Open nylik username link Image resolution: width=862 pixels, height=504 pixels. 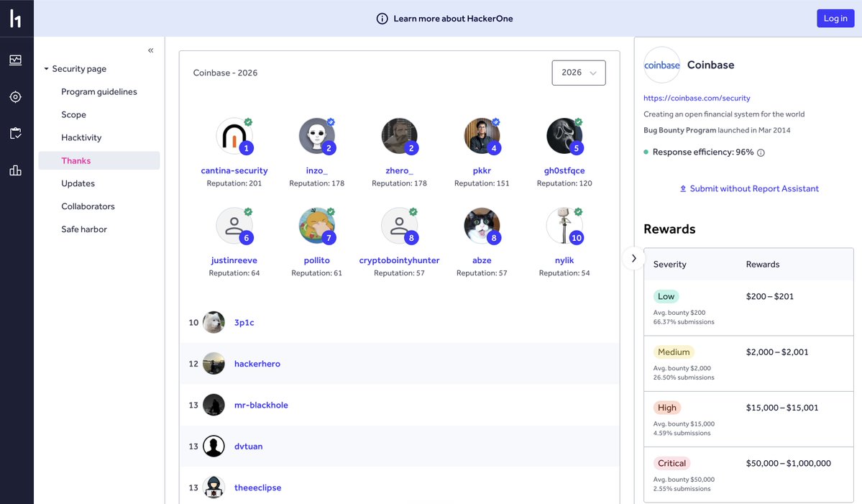point(564,260)
